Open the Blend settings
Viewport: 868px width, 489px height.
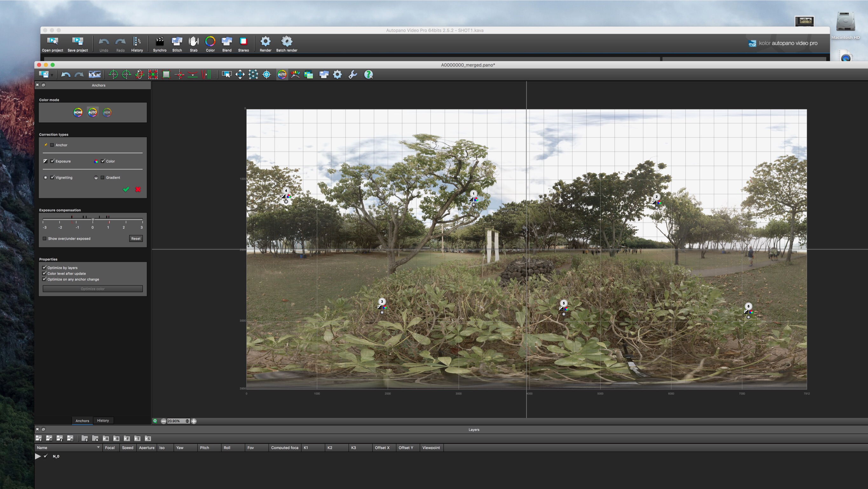227,44
